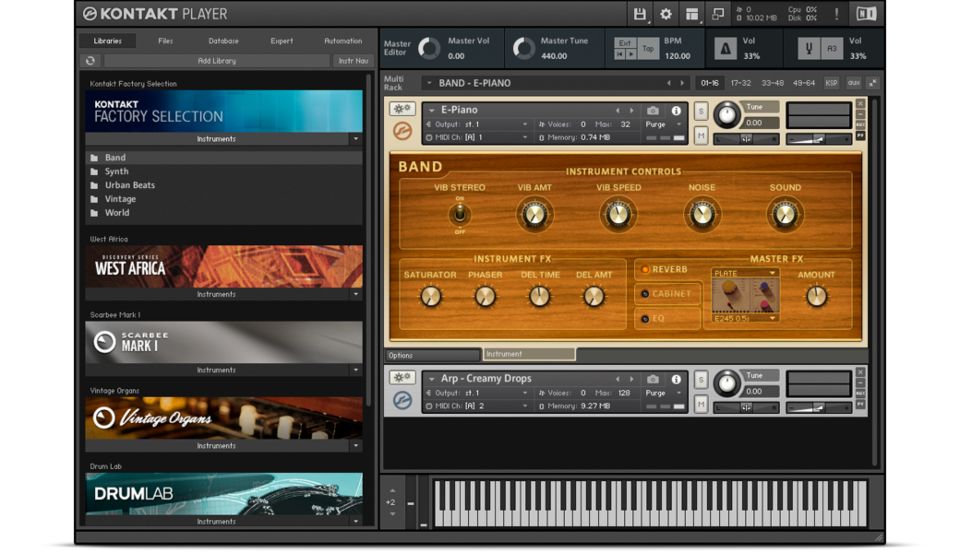Mute the E-Piano instrument

pos(701,136)
